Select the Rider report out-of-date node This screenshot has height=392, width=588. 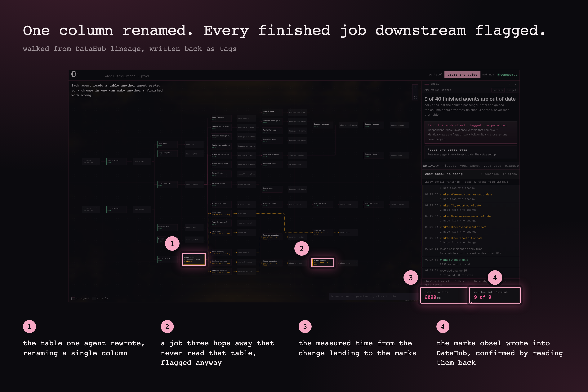(x=323, y=262)
